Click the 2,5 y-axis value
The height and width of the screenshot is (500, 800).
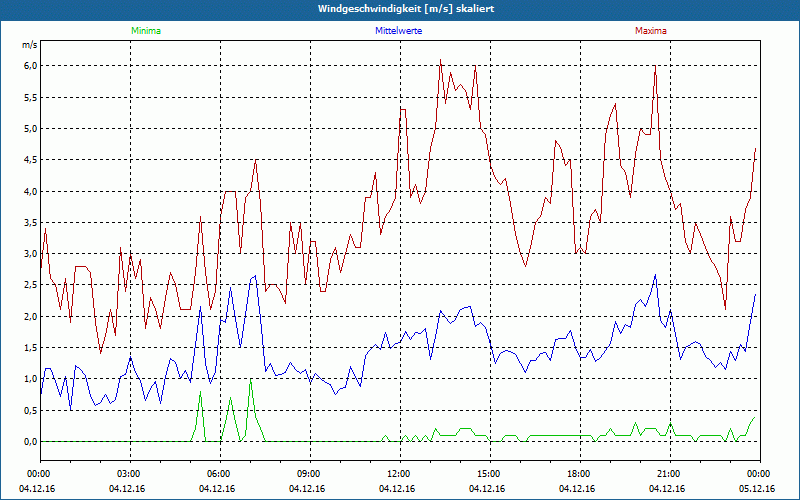click(x=31, y=285)
